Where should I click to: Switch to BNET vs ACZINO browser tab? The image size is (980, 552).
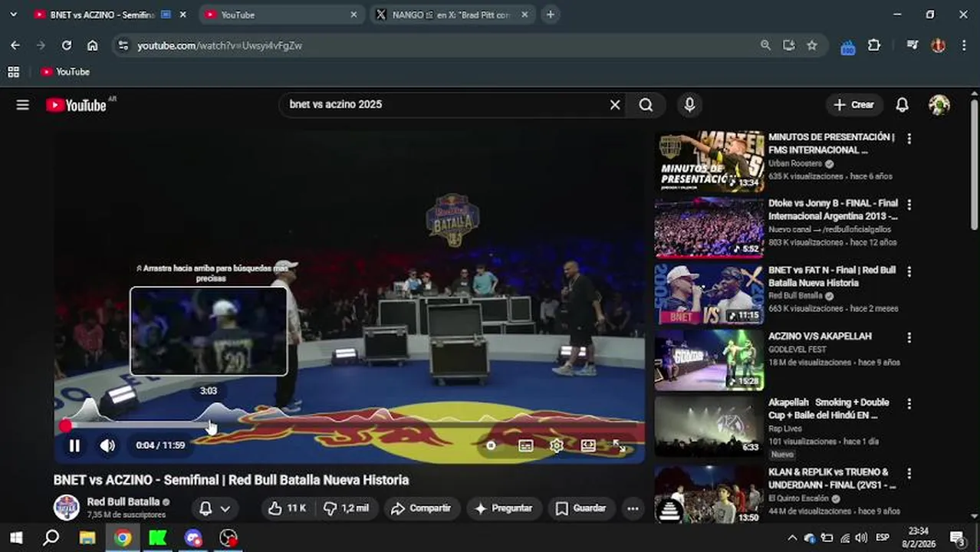pos(100,15)
